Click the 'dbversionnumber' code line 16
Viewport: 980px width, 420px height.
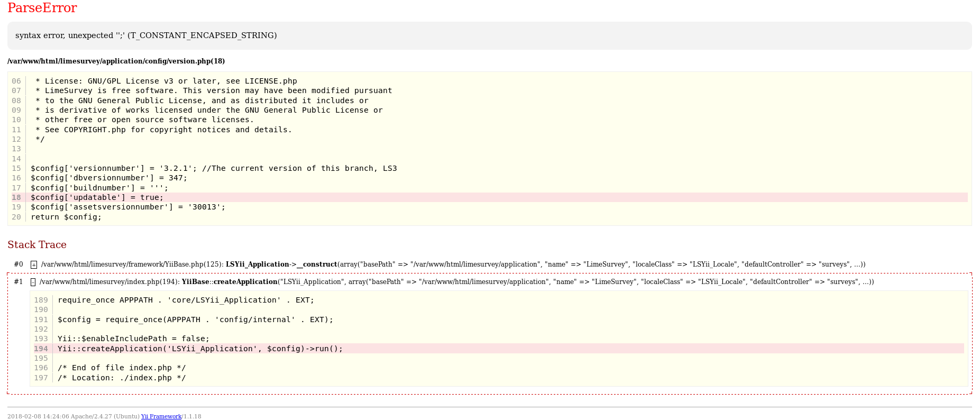click(109, 178)
